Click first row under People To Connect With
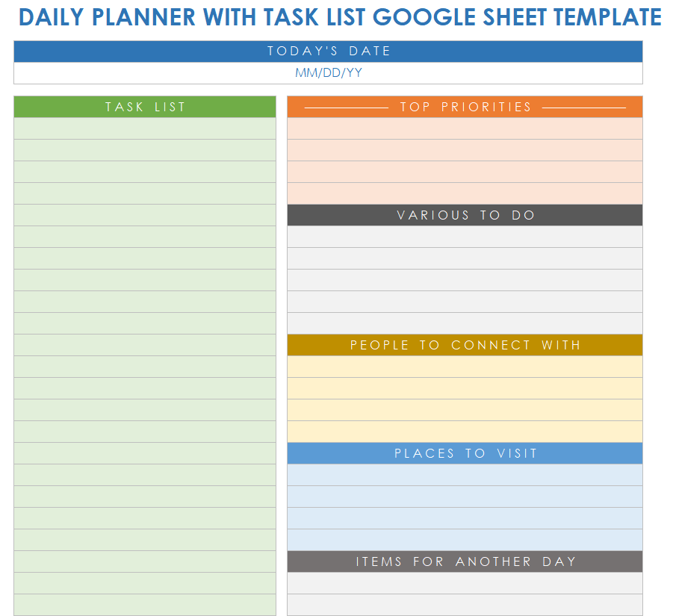Viewport: 676px width, 616px height. tap(465, 367)
